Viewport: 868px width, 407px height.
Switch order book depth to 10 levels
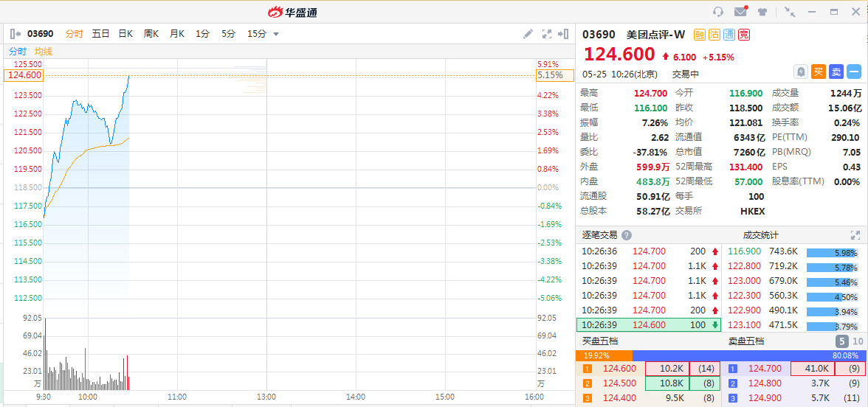coord(858,341)
